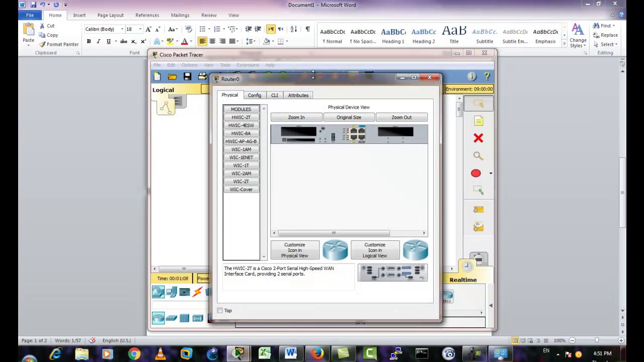Image resolution: width=644 pixels, height=362 pixels.
Task: Open the font name dropdown Calibri (Body)
Action: coord(122,29)
